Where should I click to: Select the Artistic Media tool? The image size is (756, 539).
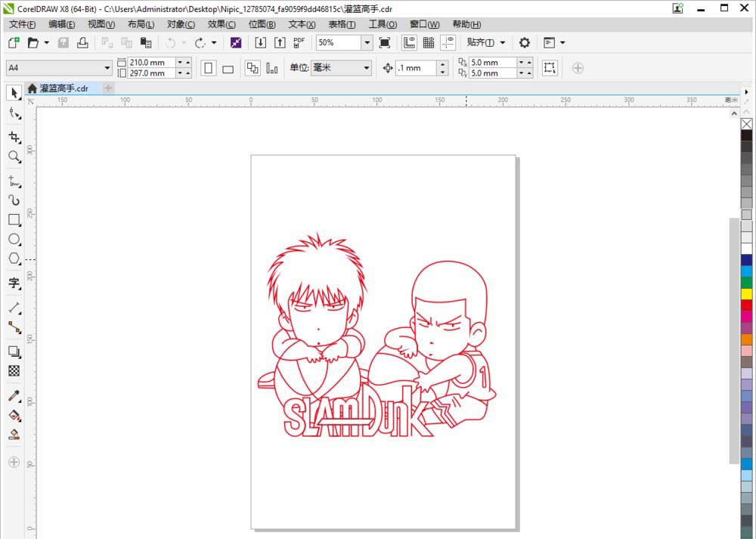[x=14, y=200]
